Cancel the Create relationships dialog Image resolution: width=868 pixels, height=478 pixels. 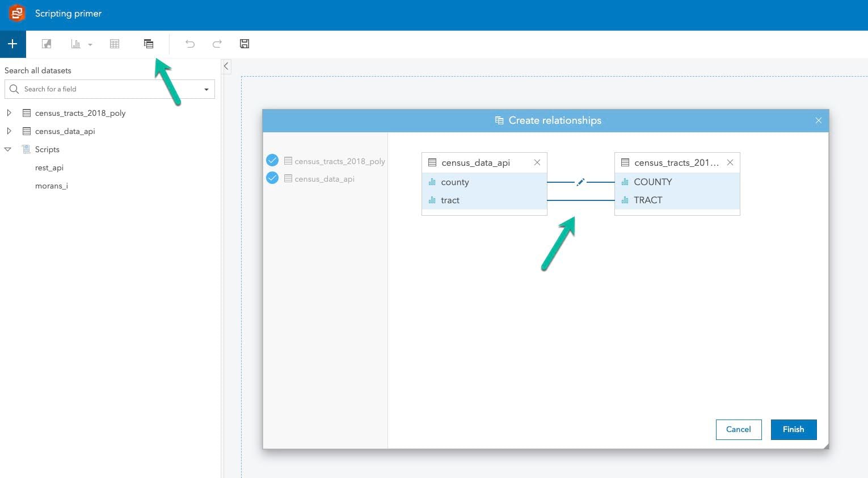click(x=738, y=430)
